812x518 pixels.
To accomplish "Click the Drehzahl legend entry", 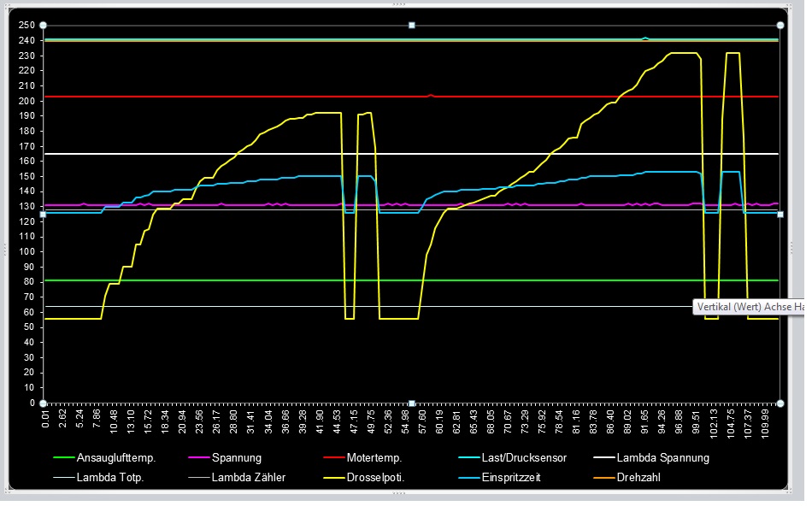I will point(638,477).
